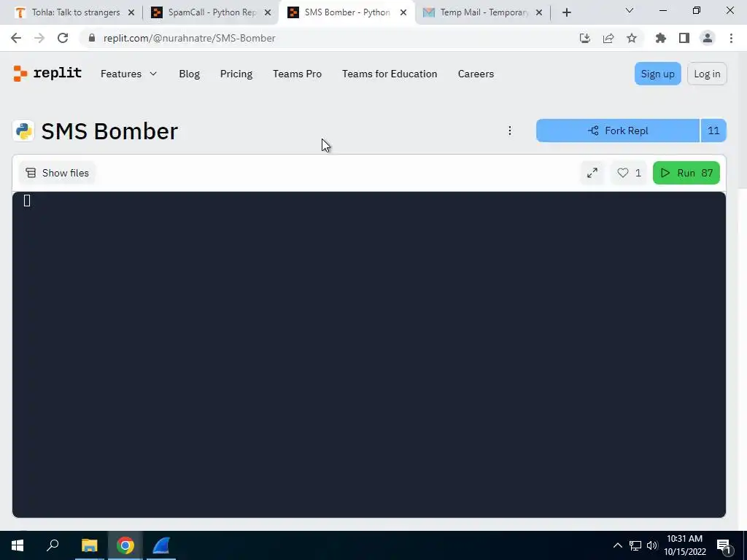The image size is (747, 560).
Task: Close the SpamCall tab
Action: [268, 12]
